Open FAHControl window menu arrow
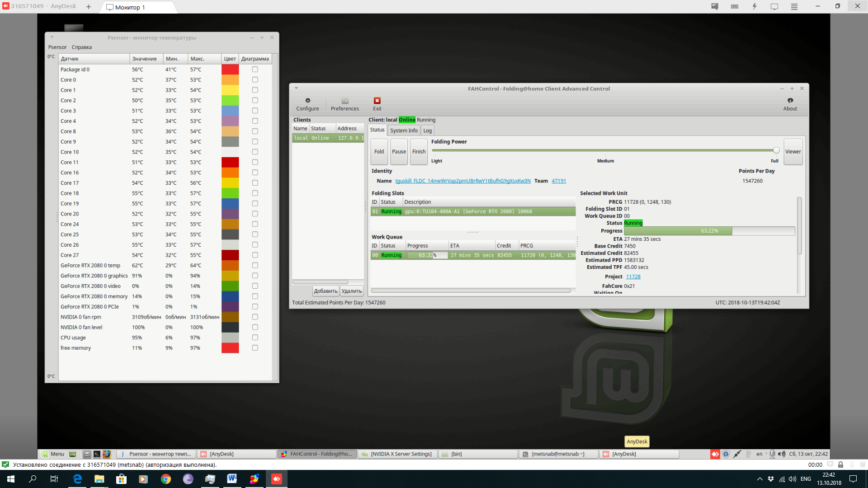Image resolution: width=868 pixels, height=488 pixels. click(x=296, y=89)
